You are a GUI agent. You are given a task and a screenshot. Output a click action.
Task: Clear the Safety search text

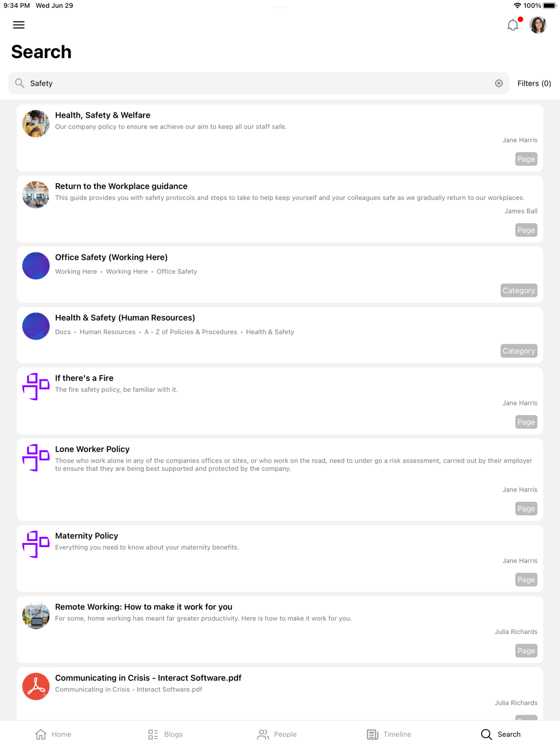499,83
